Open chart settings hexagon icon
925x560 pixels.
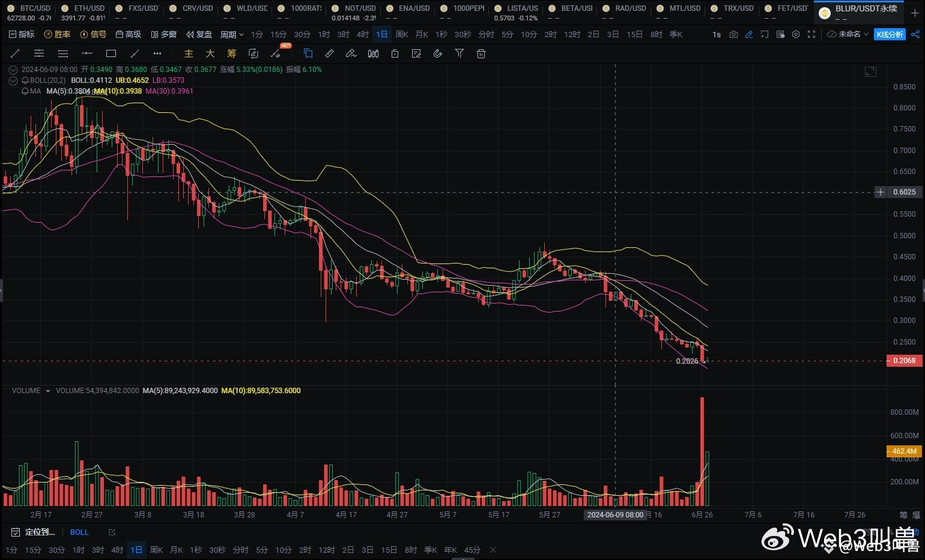tap(796, 34)
